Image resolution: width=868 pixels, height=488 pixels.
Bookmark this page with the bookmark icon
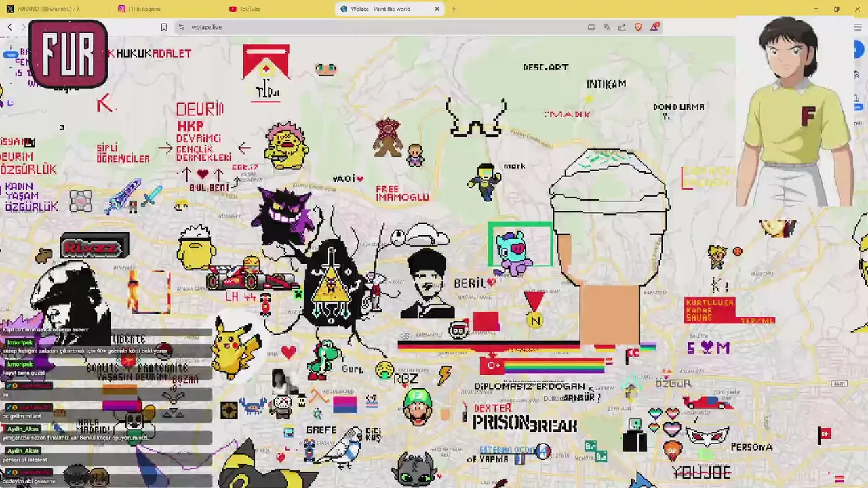coord(163,27)
